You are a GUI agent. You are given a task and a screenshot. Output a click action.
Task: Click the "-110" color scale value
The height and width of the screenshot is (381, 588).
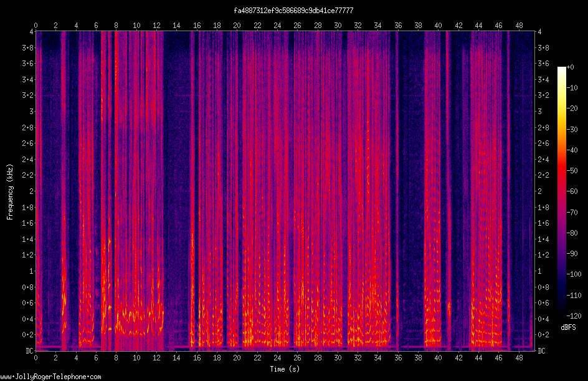tap(574, 296)
